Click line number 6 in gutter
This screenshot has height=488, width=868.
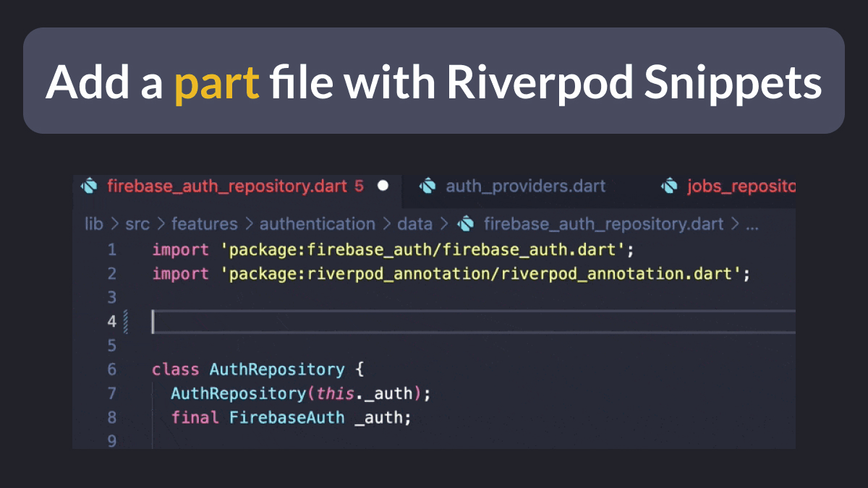(111, 369)
